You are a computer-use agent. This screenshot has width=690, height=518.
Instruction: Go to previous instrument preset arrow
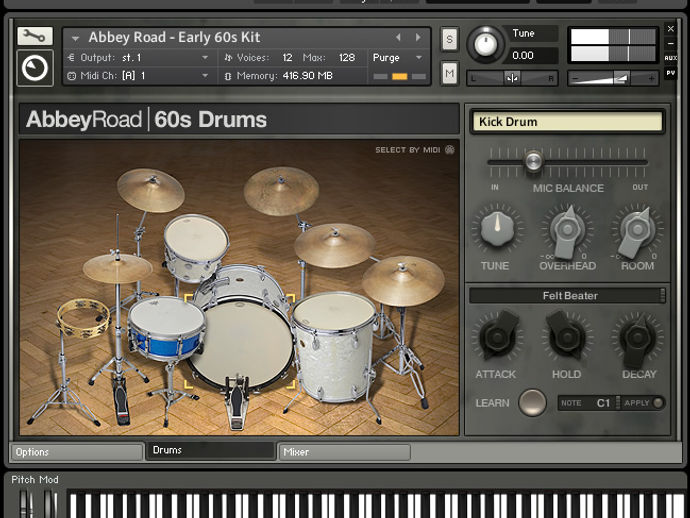pyautogui.click(x=398, y=37)
